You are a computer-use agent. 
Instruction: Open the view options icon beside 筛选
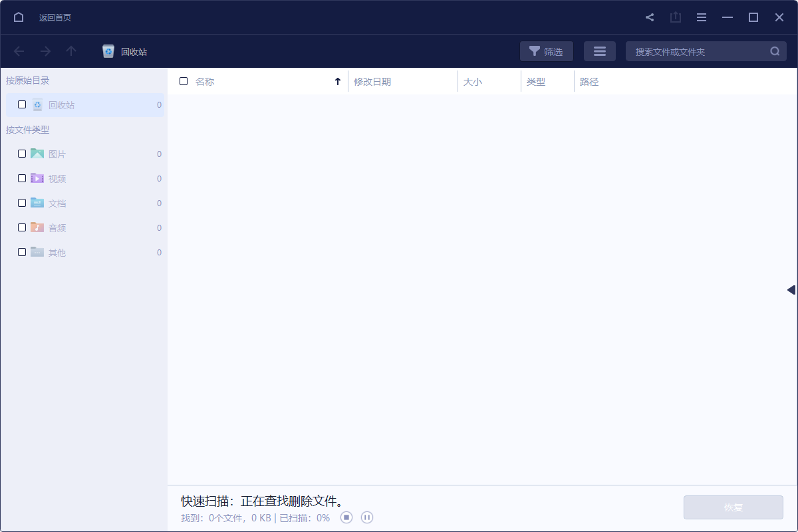click(599, 51)
